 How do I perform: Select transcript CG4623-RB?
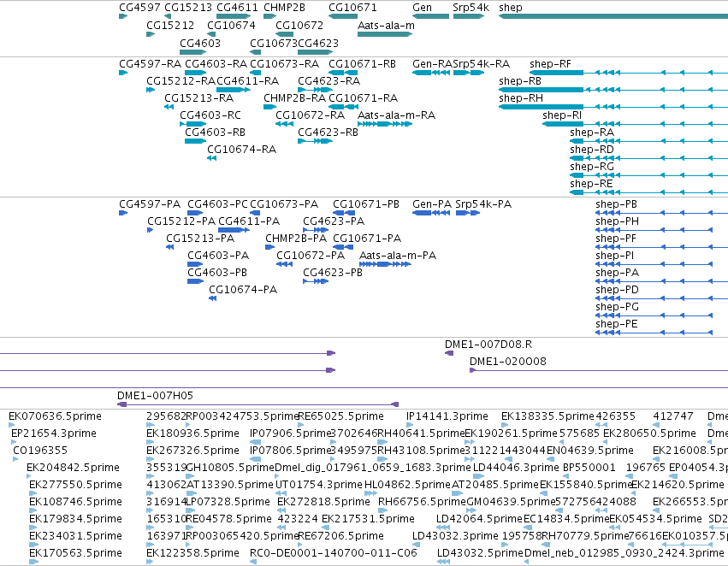[328, 133]
